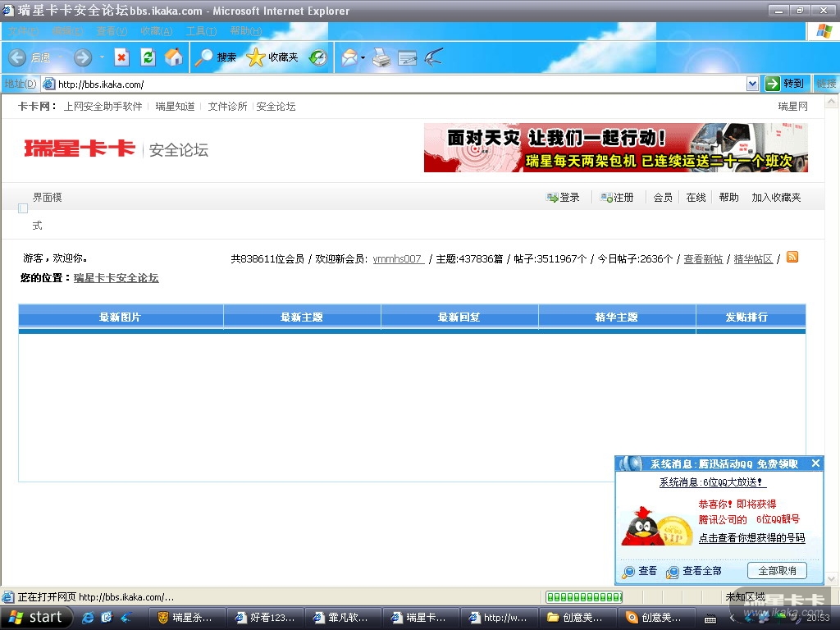Click the 帮助 navigation link
The width and height of the screenshot is (840, 630).
click(728, 198)
